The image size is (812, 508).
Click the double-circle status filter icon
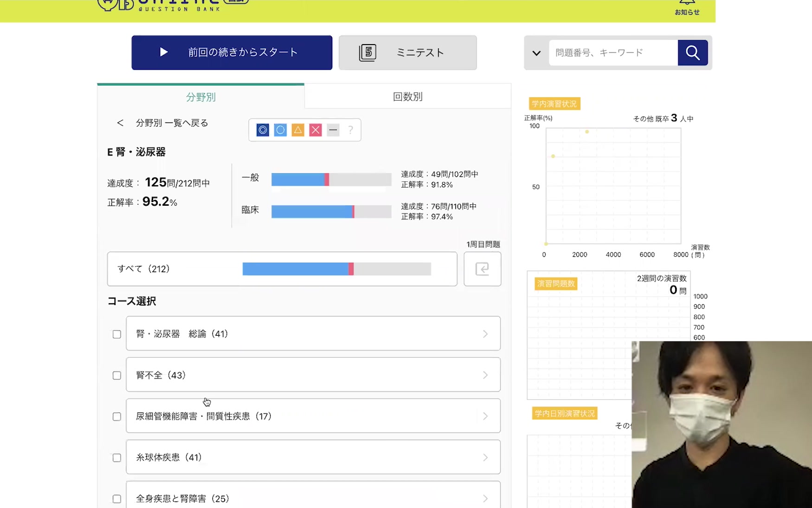pyautogui.click(x=263, y=130)
